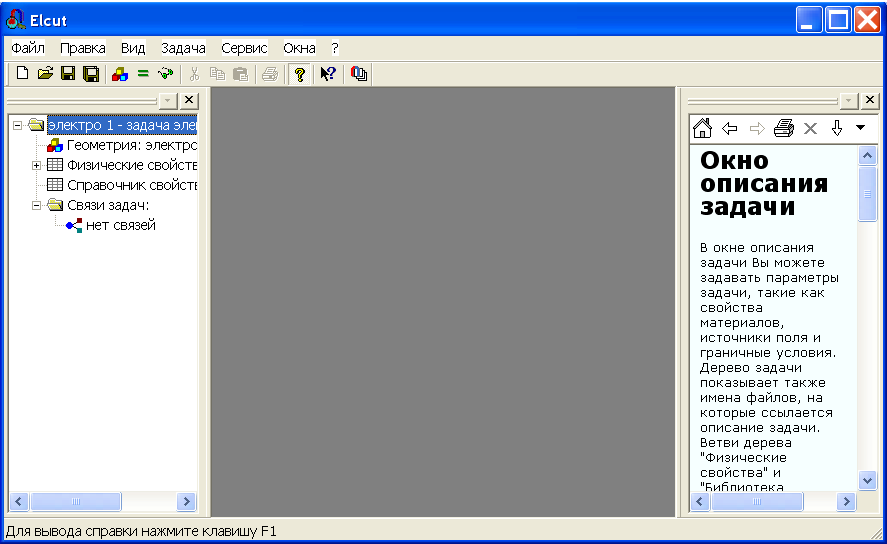This screenshot has width=887, height=544.
Task: Maximize the Elcut window
Action: (x=838, y=20)
